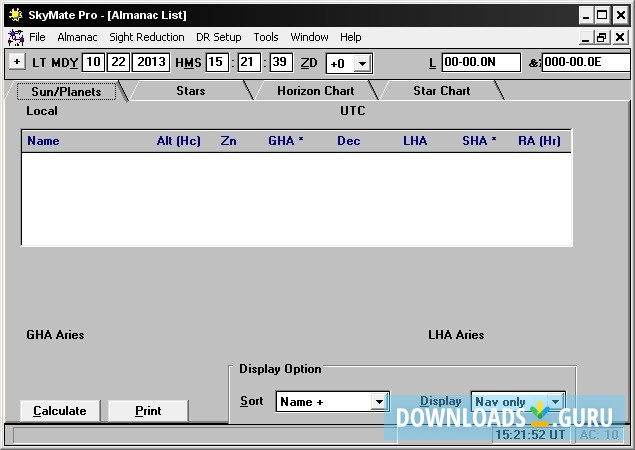Image resolution: width=635 pixels, height=450 pixels.
Task: Minimize the SkyMate Pro main window
Action: pos(586,15)
